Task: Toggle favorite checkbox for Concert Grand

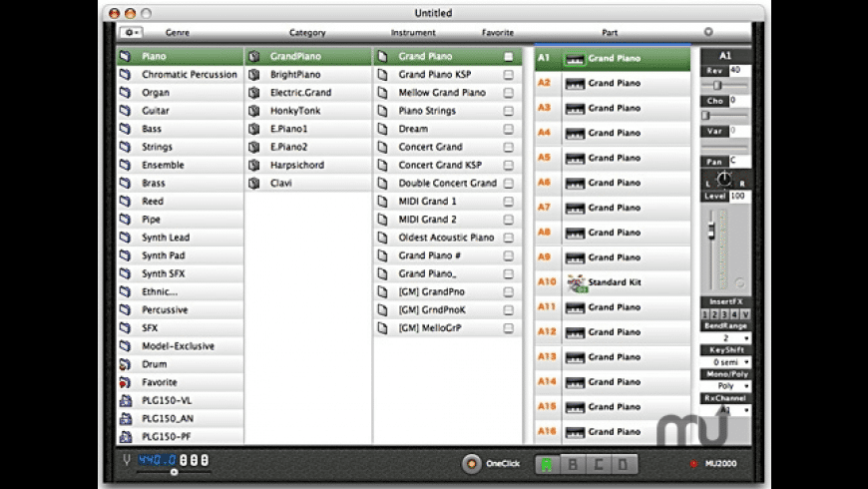Action: (x=508, y=148)
